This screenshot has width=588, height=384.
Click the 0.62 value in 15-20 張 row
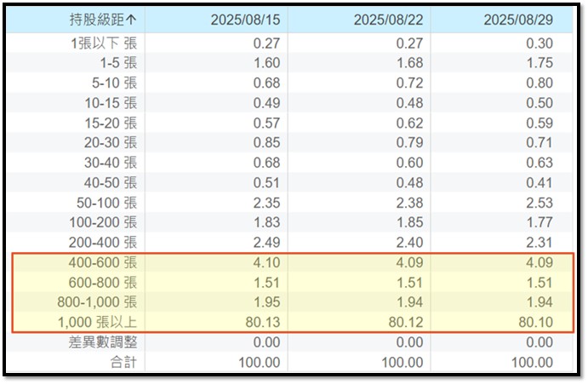pos(410,123)
